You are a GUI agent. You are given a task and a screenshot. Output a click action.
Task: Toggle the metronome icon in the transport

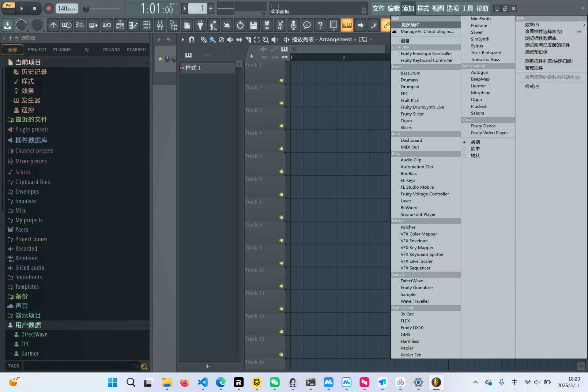coord(53,25)
